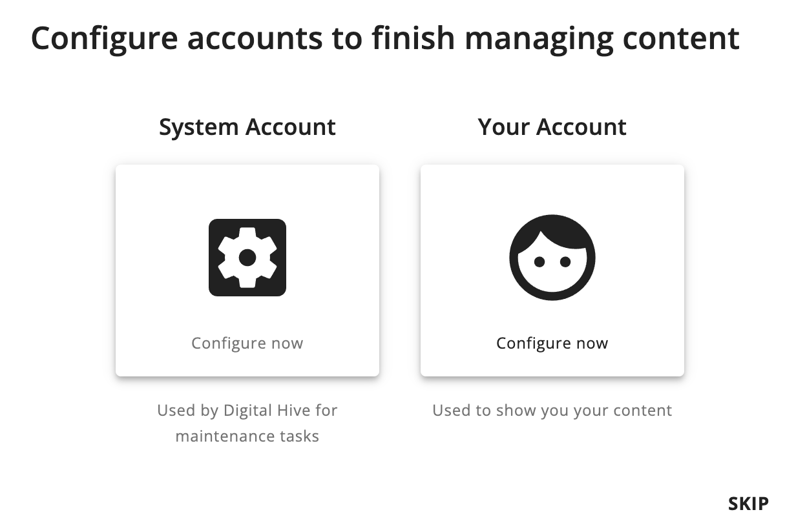The width and height of the screenshot is (796, 532).
Task: Click the left eye of the avatar icon
Action: click(x=539, y=261)
